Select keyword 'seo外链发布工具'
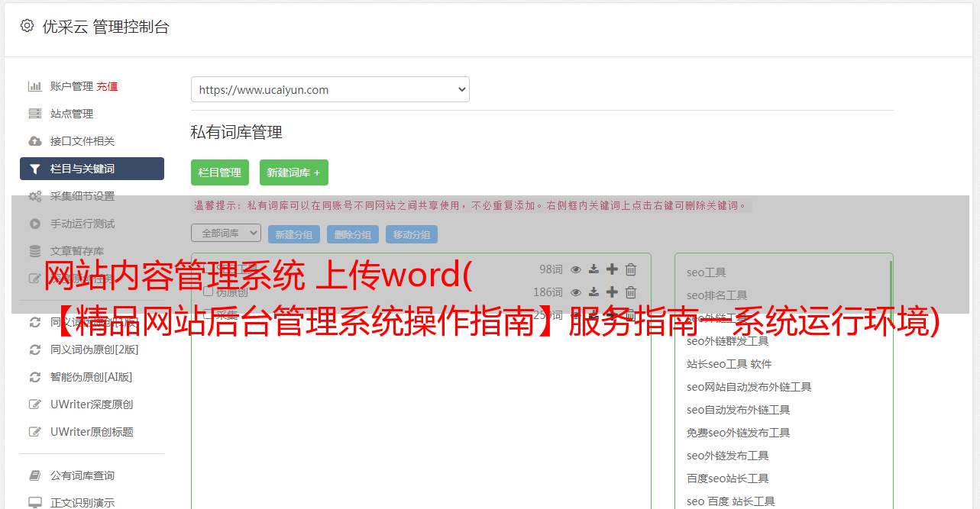Viewport: 980px width, 509px height. (728, 456)
